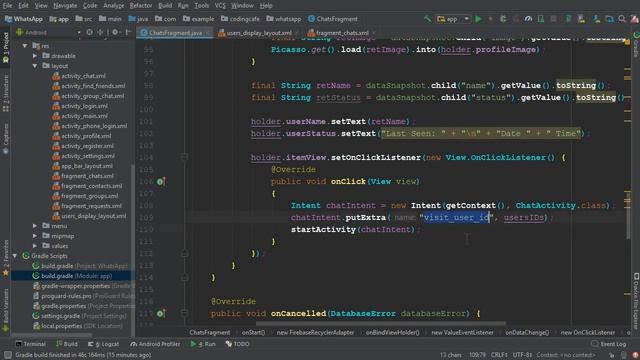Screen dimensions: 640x360
Task: Click the CRLF line separator in status bar
Action: click(x=499, y=355)
